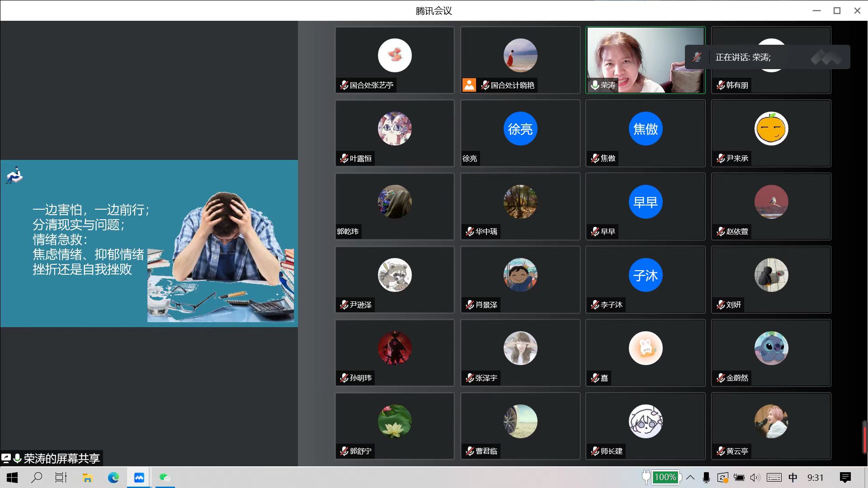This screenshot has height=488, width=868.
Task: Click the system tray microphone icon
Action: [706, 478]
